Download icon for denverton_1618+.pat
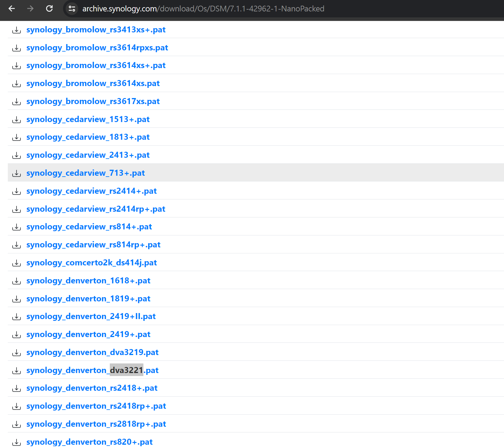This screenshot has width=504, height=448. click(16, 281)
